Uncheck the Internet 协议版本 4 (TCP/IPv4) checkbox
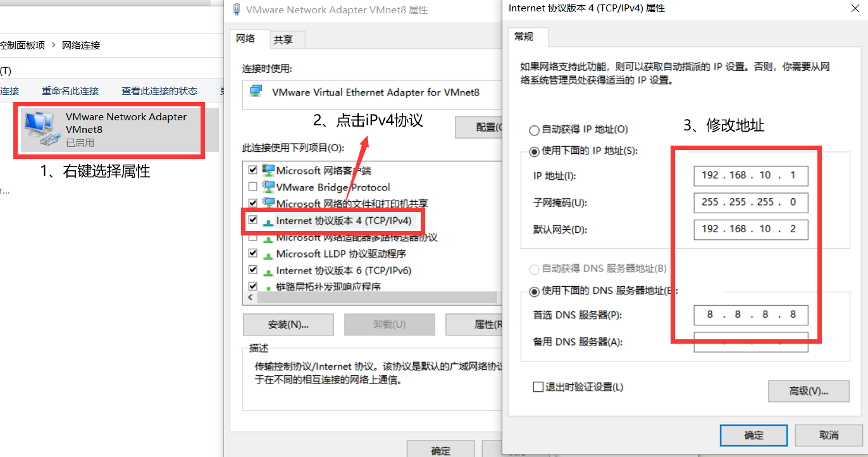 (253, 220)
